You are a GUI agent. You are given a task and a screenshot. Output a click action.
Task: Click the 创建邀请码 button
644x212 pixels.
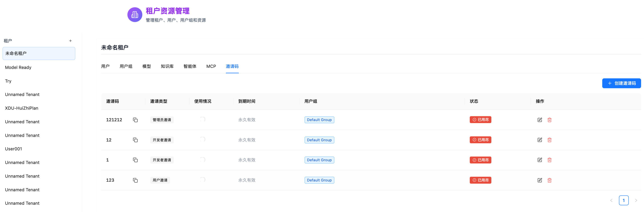[621, 83]
